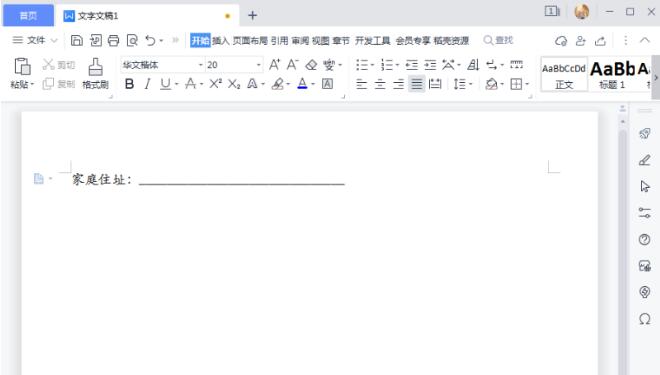This screenshot has height=375, width=660.
Task: Click the font color A swatch
Action: [x=302, y=84]
